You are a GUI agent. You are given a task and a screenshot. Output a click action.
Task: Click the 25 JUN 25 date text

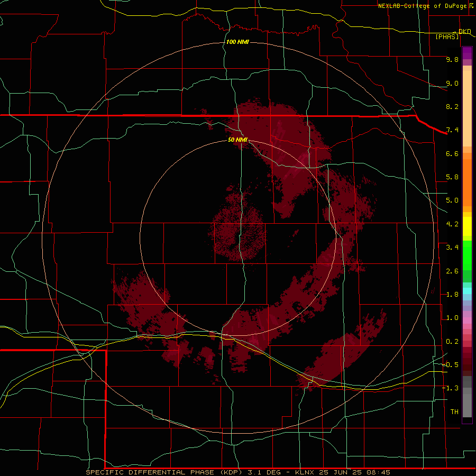[340, 472]
